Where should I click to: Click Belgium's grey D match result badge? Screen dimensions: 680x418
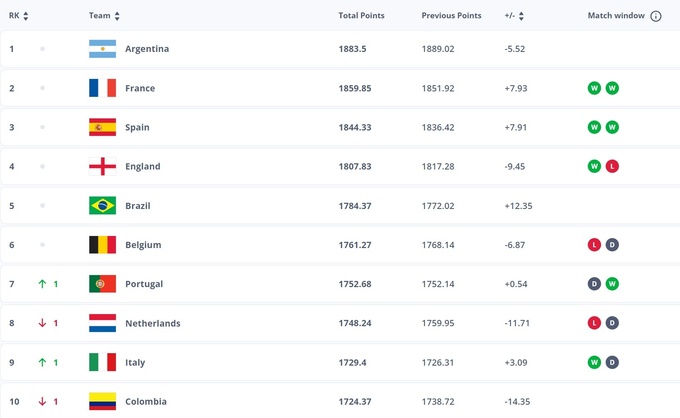coord(612,245)
